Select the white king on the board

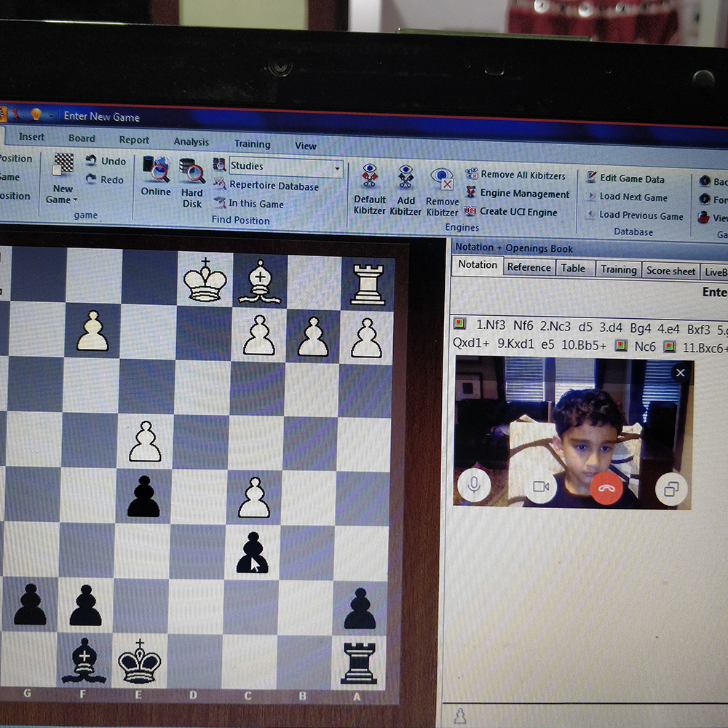click(205, 279)
